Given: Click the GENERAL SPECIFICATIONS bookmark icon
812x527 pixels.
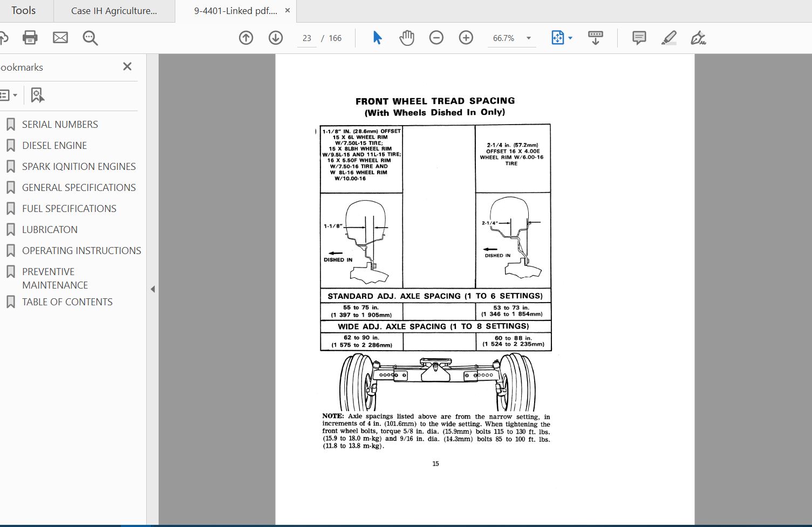Looking at the screenshot, I should 10,188.
